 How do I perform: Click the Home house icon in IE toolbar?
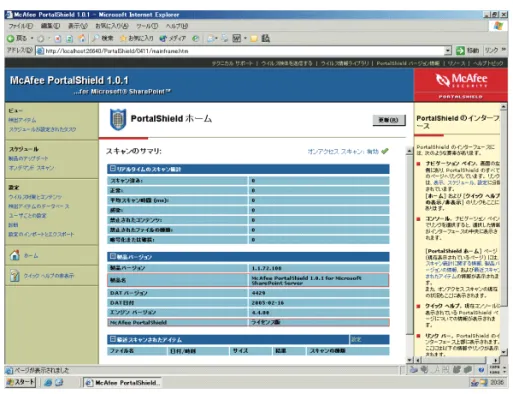[x=81, y=39]
